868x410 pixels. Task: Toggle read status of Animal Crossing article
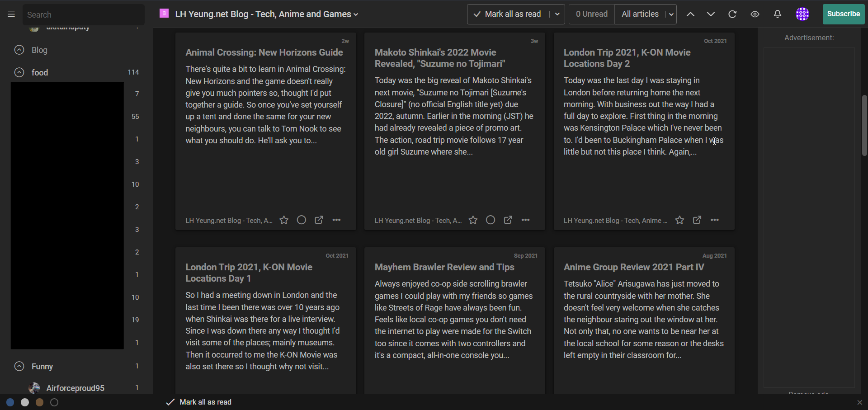pos(302,220)
